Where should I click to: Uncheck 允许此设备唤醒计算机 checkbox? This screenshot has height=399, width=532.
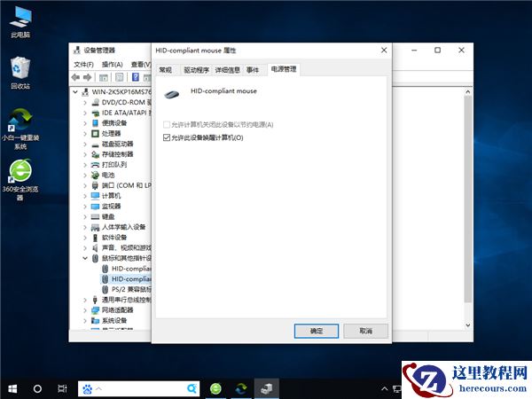coord(167,137)
